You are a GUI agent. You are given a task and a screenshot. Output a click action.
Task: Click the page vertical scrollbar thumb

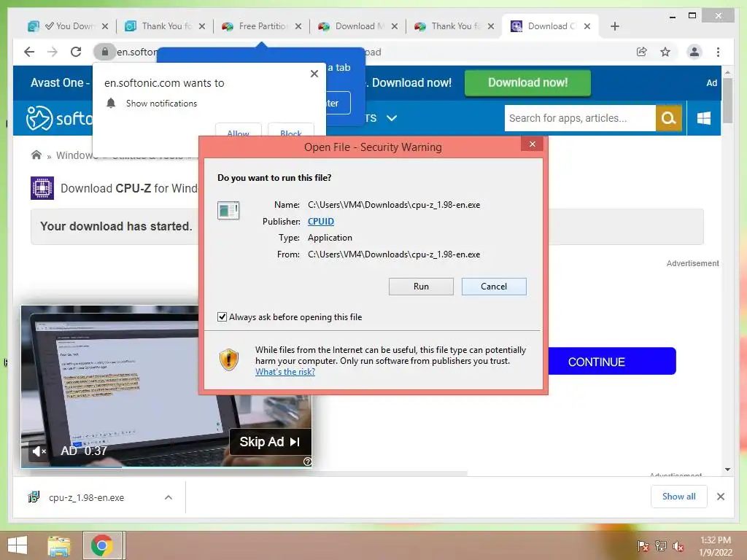coord(727,101)
